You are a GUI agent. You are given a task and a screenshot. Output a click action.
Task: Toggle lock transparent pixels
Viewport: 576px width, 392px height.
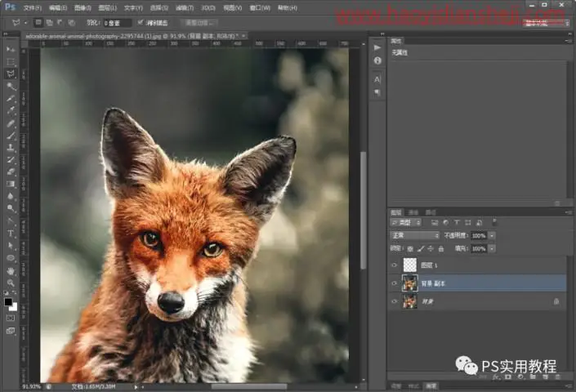click(x=410, y=249)
